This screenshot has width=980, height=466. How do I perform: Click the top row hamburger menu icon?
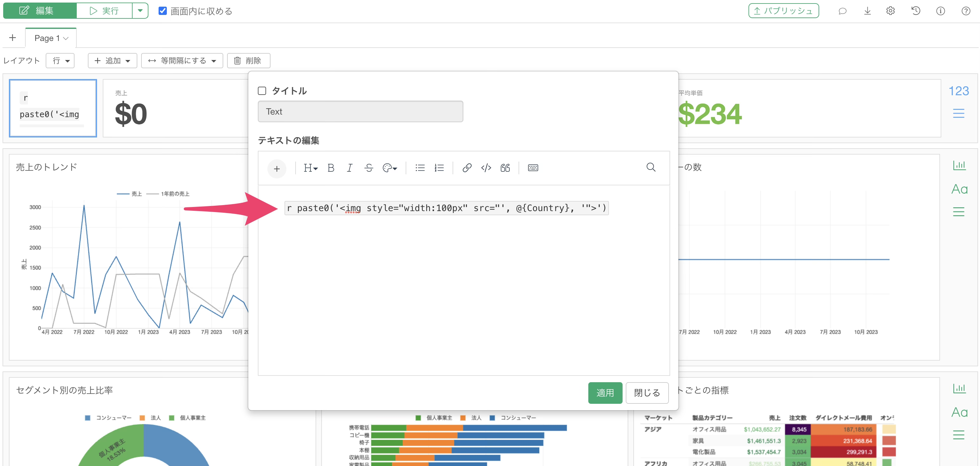[x=958, y=113]
